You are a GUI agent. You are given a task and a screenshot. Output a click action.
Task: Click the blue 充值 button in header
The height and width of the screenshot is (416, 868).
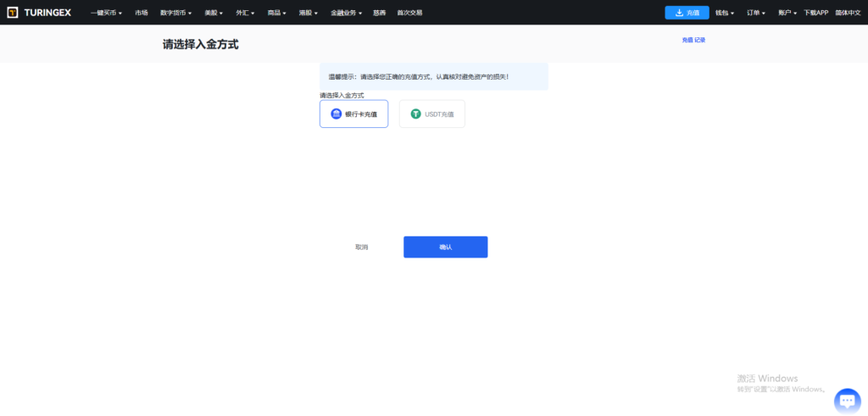(x=687, y=13)
